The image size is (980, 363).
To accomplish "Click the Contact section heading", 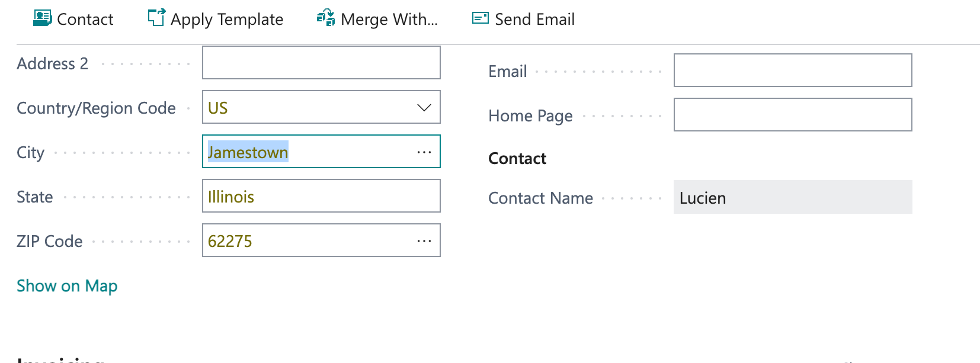I will tap(517, 158).
